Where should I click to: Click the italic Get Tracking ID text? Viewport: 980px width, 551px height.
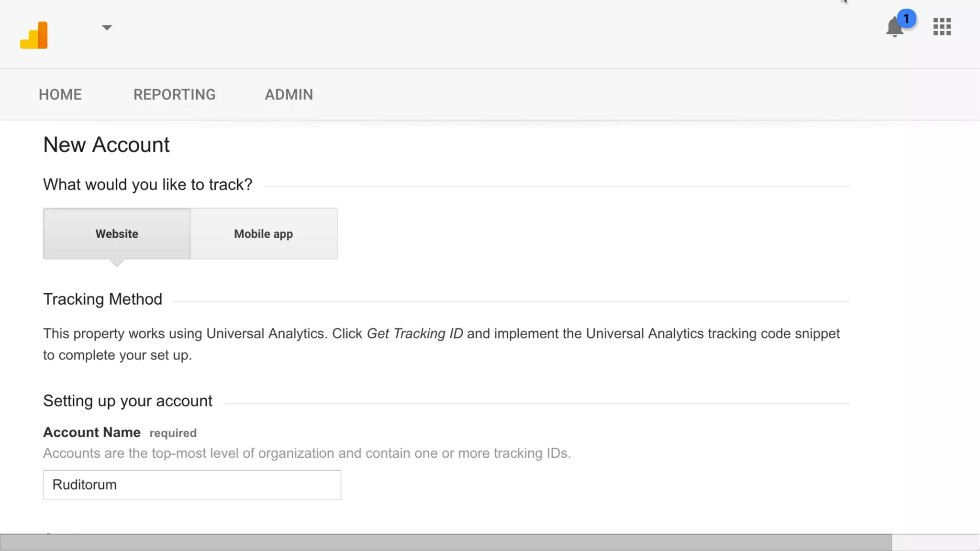(x=414, y=334)
